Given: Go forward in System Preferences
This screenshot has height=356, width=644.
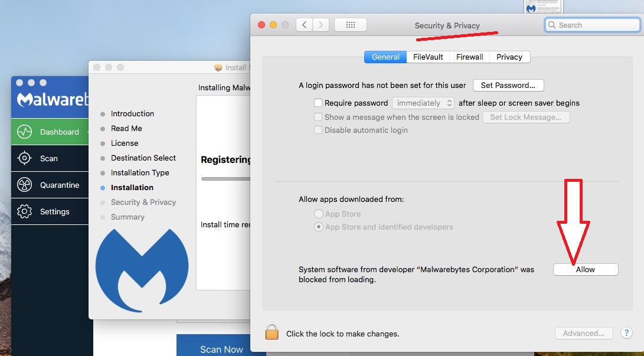Looking at the screenshot, I should 321,25.
